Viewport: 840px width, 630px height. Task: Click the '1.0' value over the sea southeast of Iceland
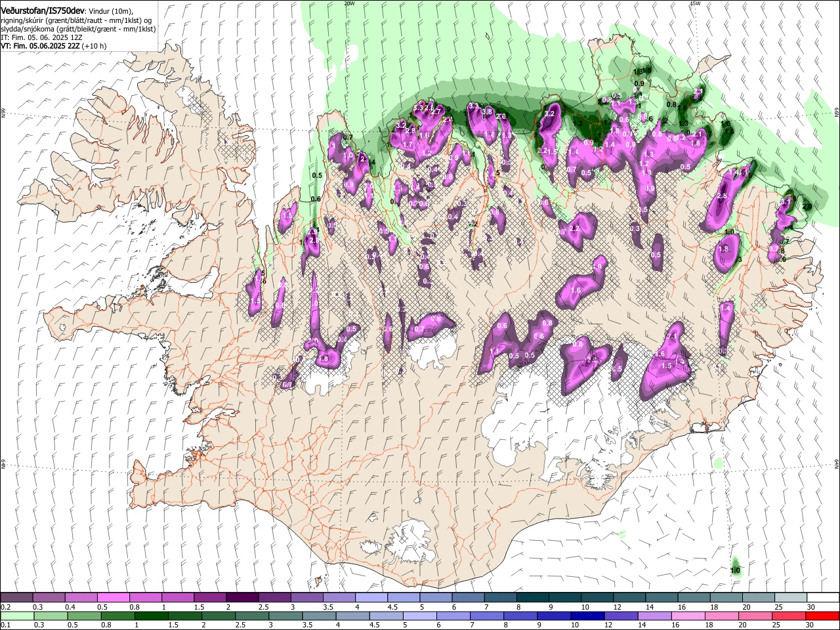(x=735, y=570)
